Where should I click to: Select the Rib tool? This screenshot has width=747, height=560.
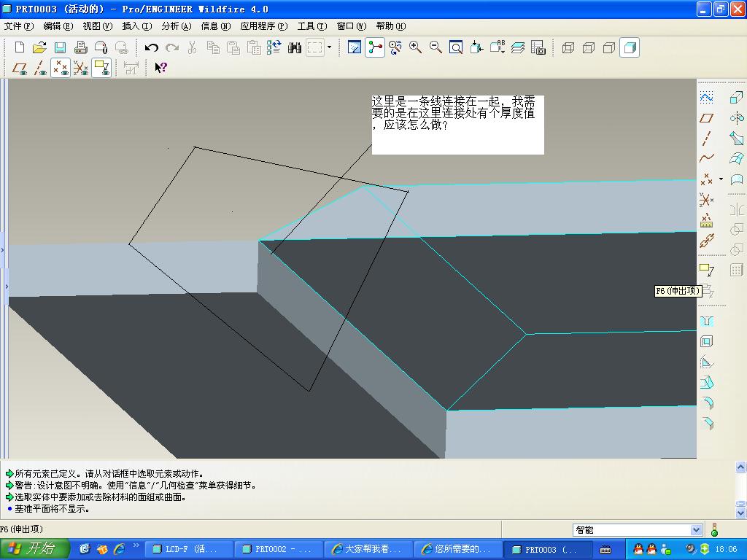click(x=706, y=362)
